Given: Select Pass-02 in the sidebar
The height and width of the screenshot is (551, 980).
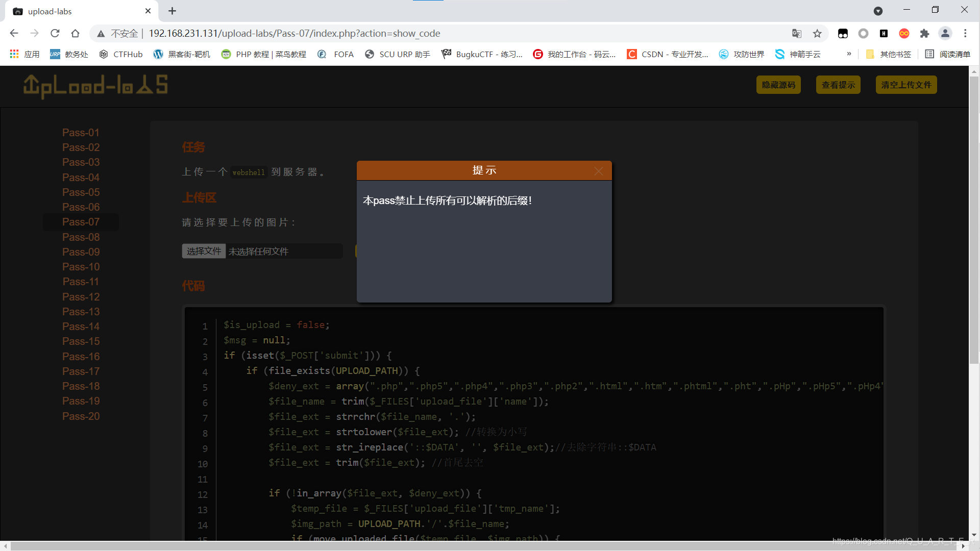Looking at the screenshot, I should pyautogui.click(x=81, y=147).
